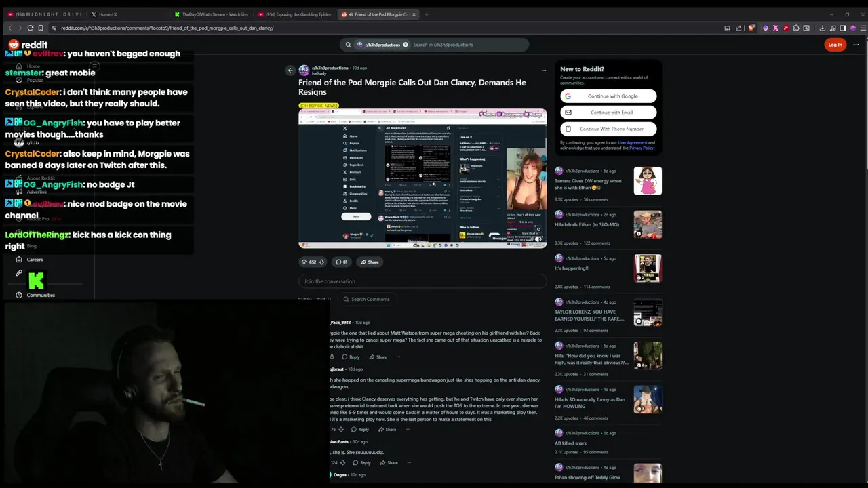Continue with Email sign-up

(x=608, y=113)
